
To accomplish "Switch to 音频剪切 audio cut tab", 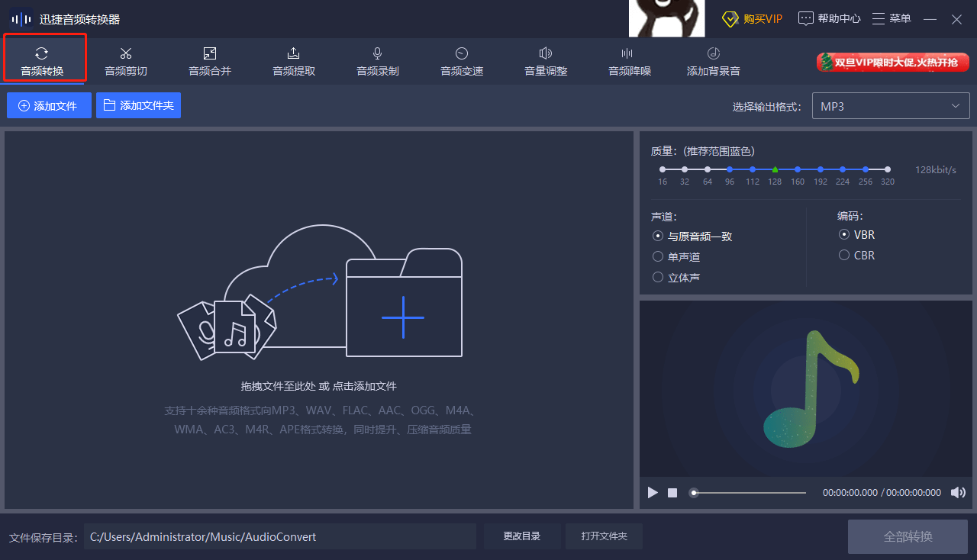I will point(126,61).
